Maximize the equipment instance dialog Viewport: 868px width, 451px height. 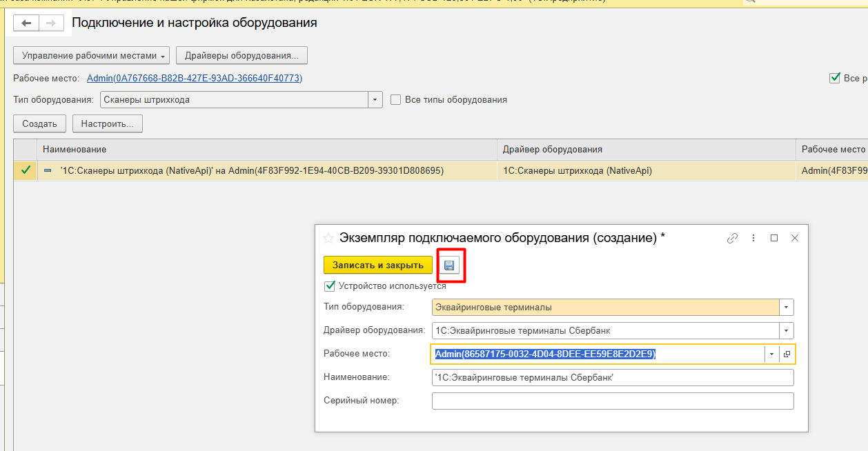pyautogui.click(x=774, y=238)
